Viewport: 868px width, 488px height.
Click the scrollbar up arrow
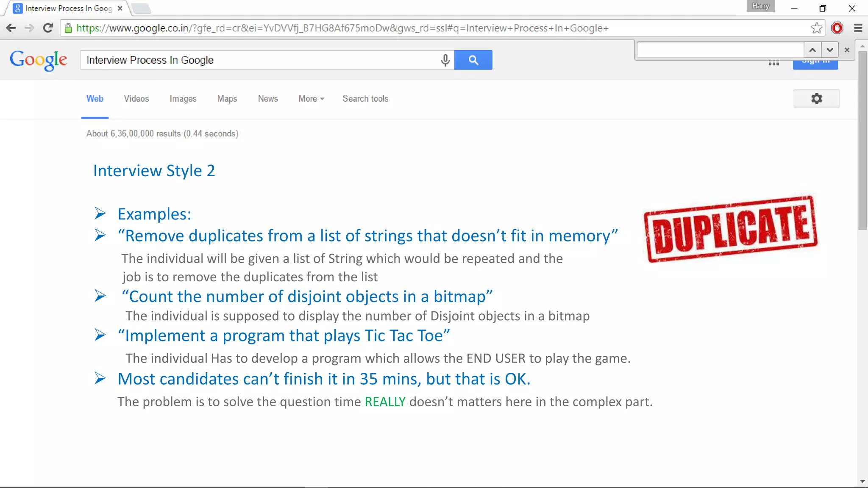[x=862, y=46]
